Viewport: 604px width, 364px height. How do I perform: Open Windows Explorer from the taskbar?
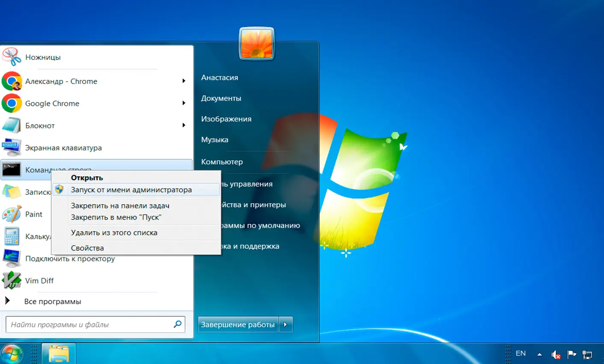59,354
